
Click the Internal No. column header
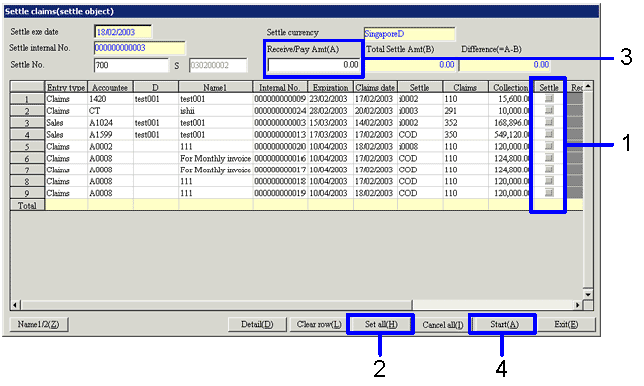point(280,87)
